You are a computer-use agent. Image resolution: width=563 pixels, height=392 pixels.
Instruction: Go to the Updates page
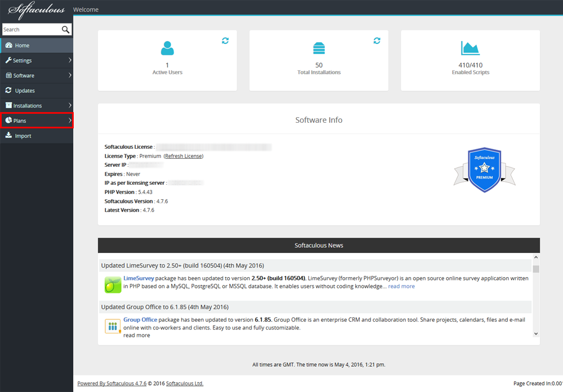[x=37, y=91]
